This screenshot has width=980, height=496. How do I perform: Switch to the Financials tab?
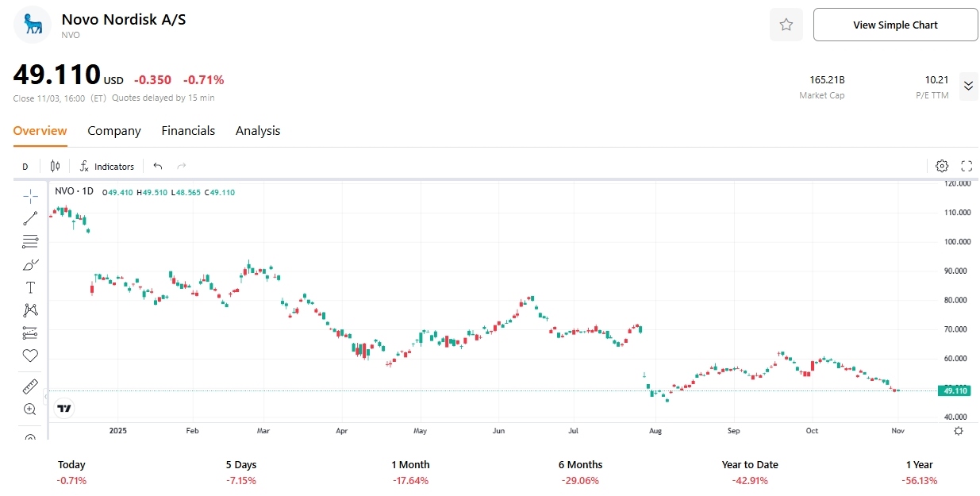pos(188,130)
